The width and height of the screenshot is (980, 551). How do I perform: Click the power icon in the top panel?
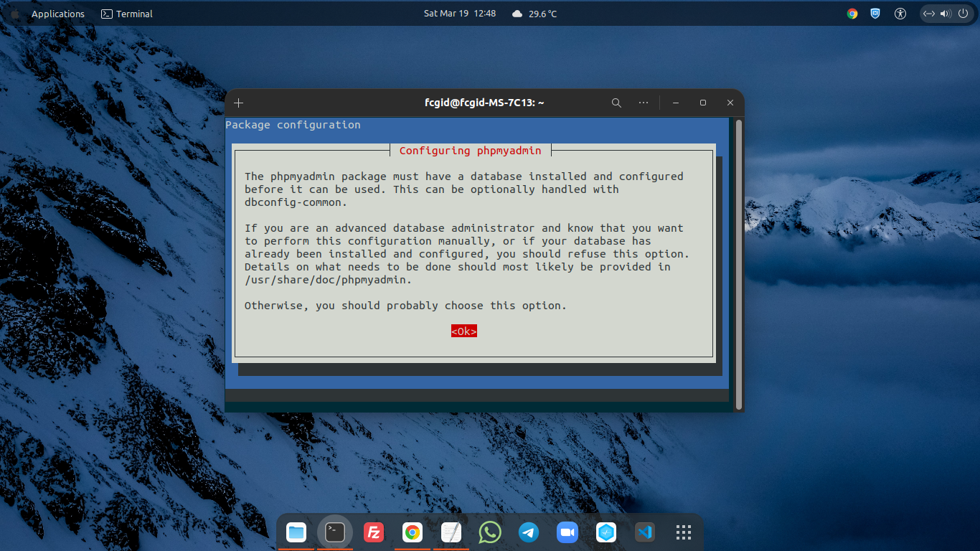(x=962, y=14)
